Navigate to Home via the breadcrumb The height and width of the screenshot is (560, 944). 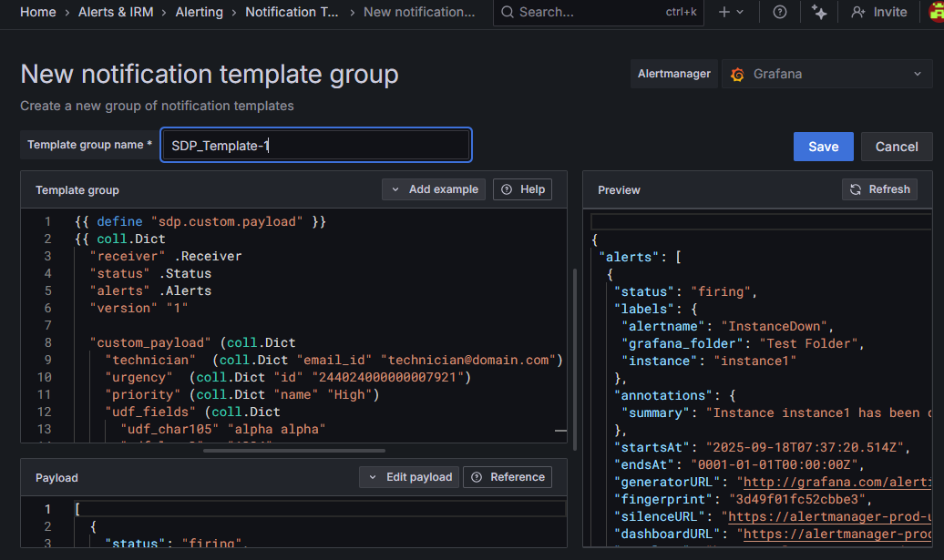point(37,12)
